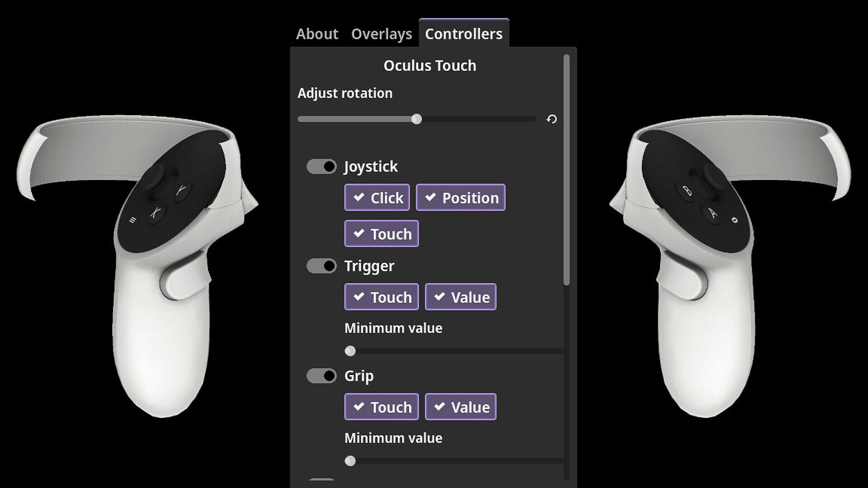This screenshot has width=868, height=488.
Task: Disable the Trigger toggle switch
Action: pyautogui.click(x=321, y=266)
